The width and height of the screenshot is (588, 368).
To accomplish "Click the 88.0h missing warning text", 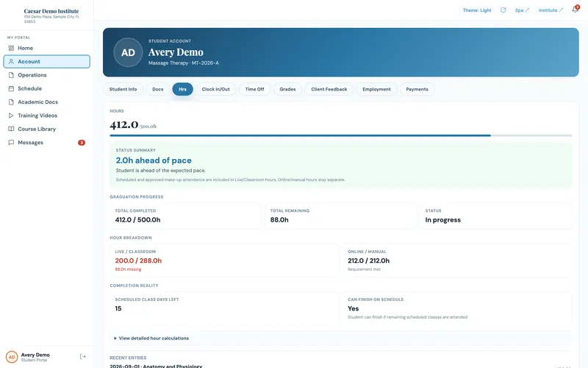I will 128,269.
